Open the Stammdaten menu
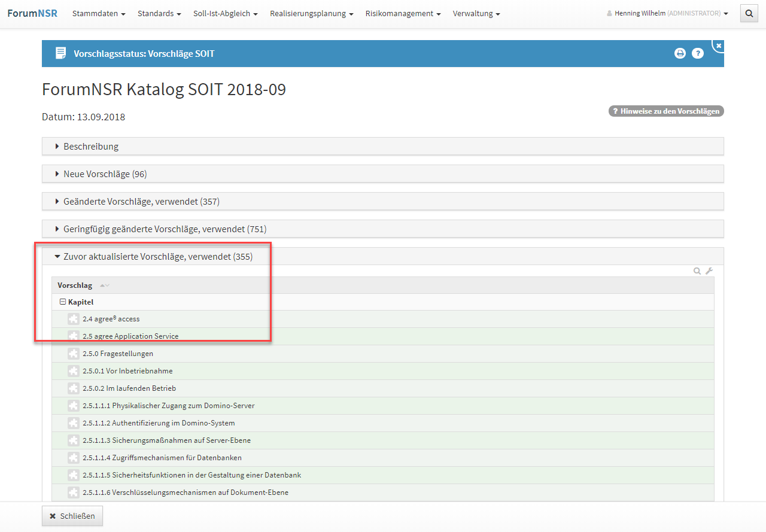The image size is (766, 532). click(x=99, y=14)
